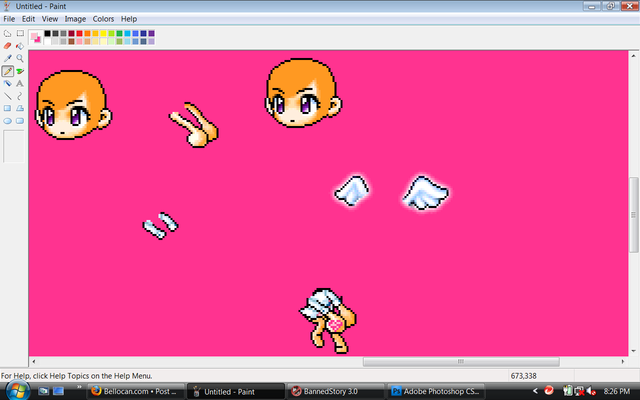Viewport: 640px width, 400px height.
Task: Select the orange palette color
Action: (87, 33)
